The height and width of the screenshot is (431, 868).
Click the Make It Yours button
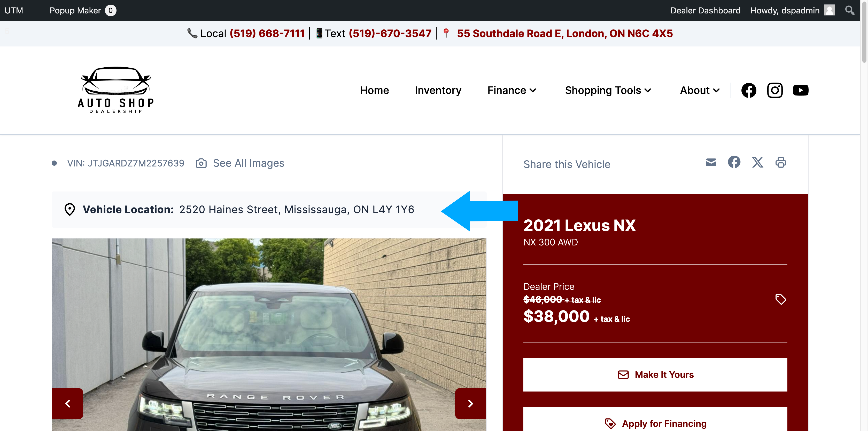coord(655,374)
